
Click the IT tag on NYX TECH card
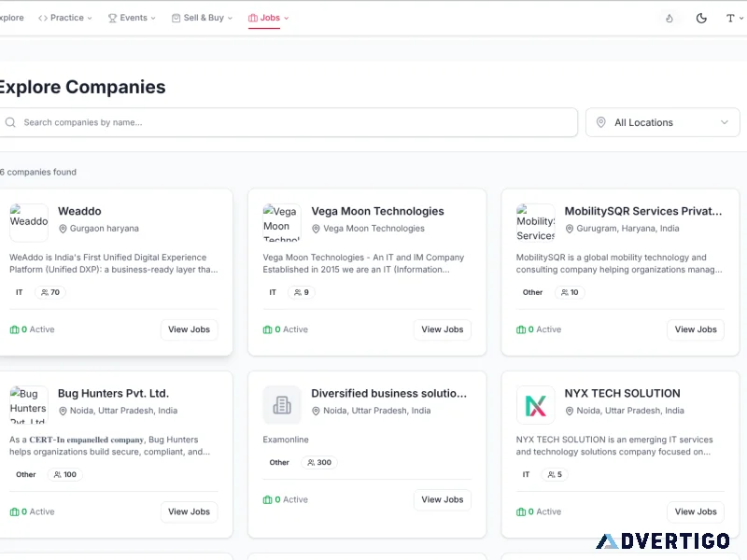pos(526,475)
